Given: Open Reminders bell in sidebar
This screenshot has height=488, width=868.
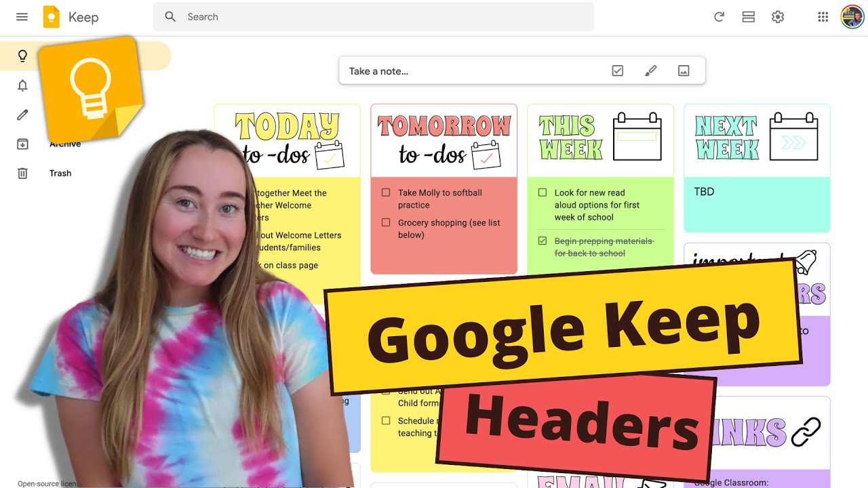Looking at the screenshot, I should point(22,85).
